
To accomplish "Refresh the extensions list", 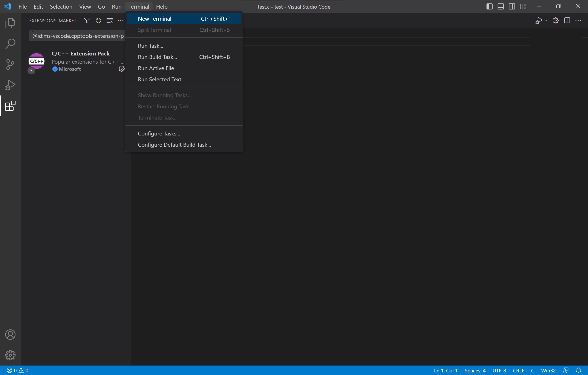I will coord(98,20).
